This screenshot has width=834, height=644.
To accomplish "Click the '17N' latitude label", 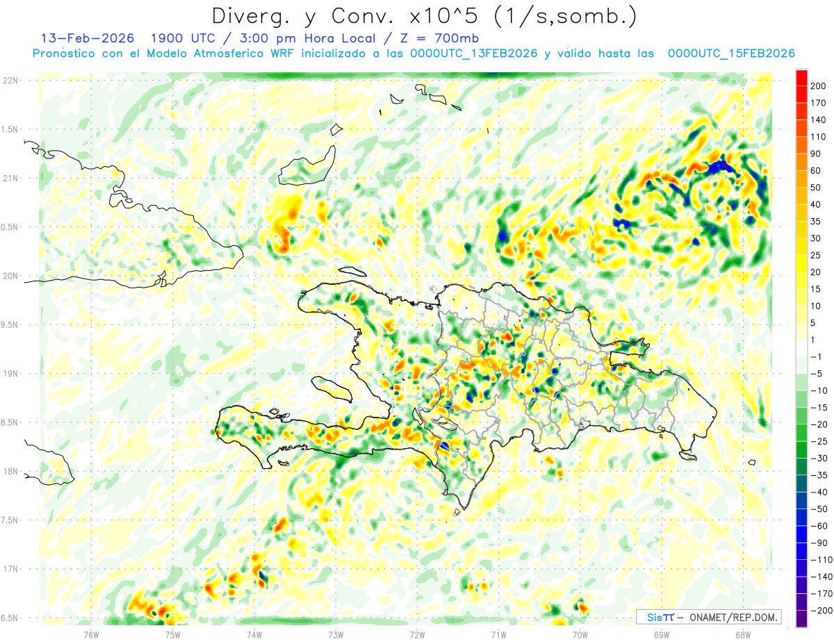I will pos(10,570).
